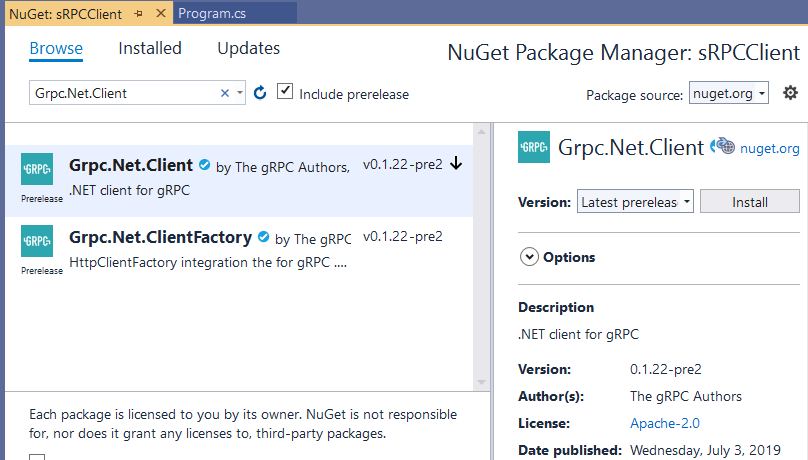Open the Apache-2.0 license link

tap(665, 423)
